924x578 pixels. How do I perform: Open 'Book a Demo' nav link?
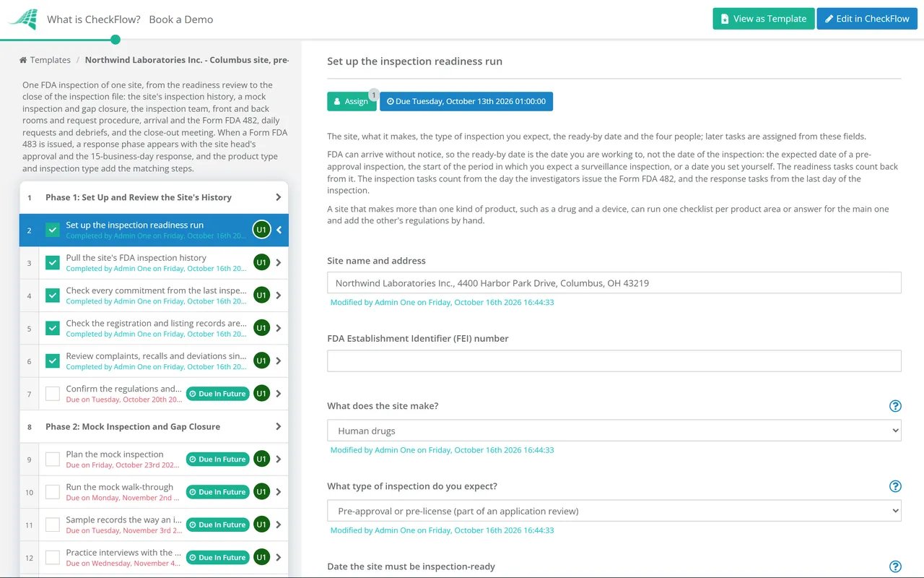click(181, 20)
